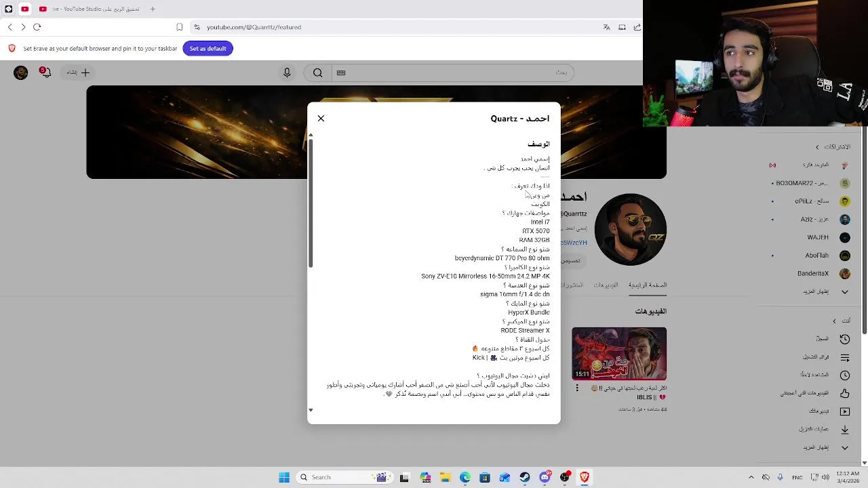This screenshot has height=488, width=868.
Task: Open Steam from the taskbar
Action: (525, 477)
